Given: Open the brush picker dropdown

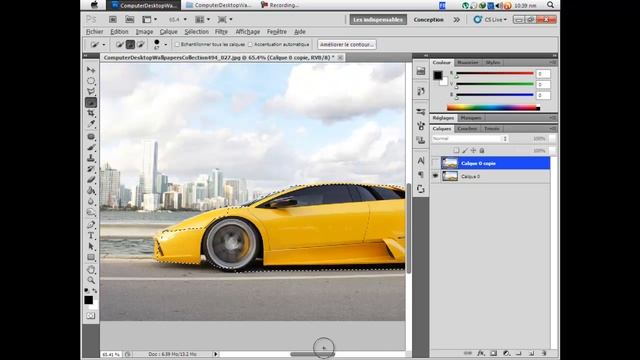Looking at the screenshot, I should pyautogui.click(x=165, y=44).
